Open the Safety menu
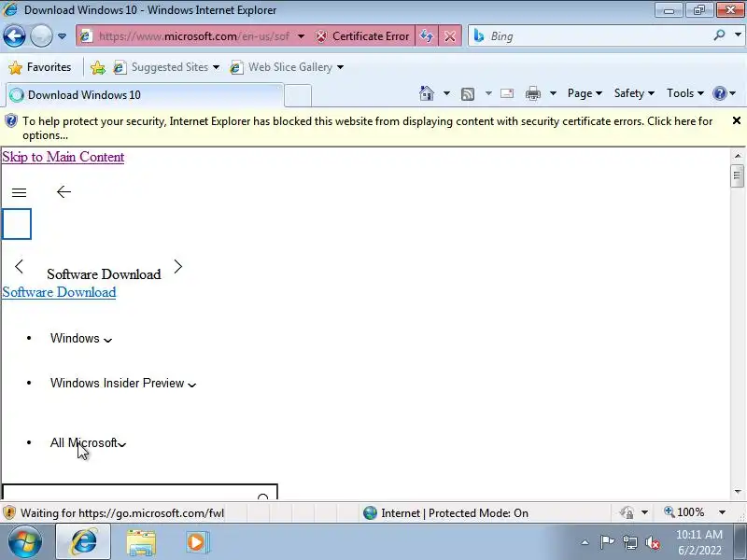This screenshot has height=560, width=747. 634,93
